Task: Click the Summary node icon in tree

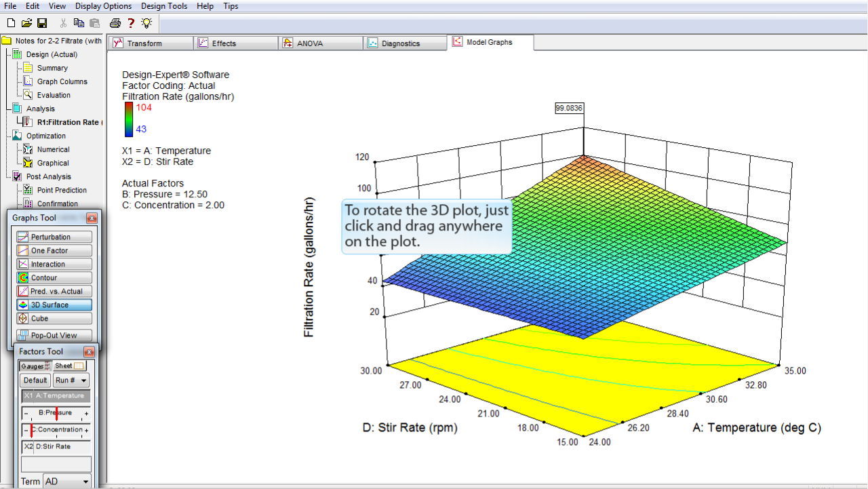Action: (28, 68)
